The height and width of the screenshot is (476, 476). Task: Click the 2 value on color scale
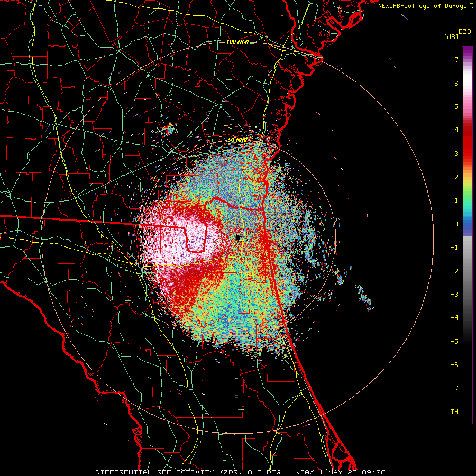456,177
